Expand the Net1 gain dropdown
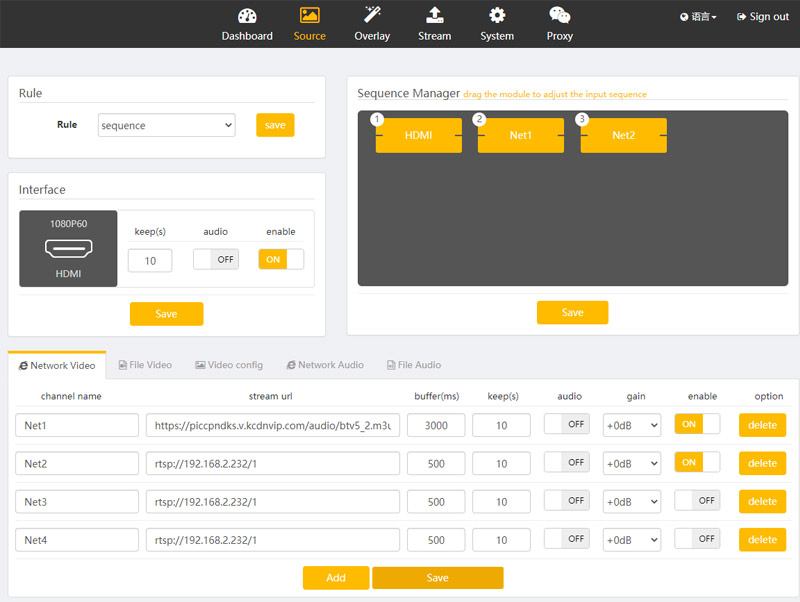This screenshot has width=800, height=602. pos(631,425)
